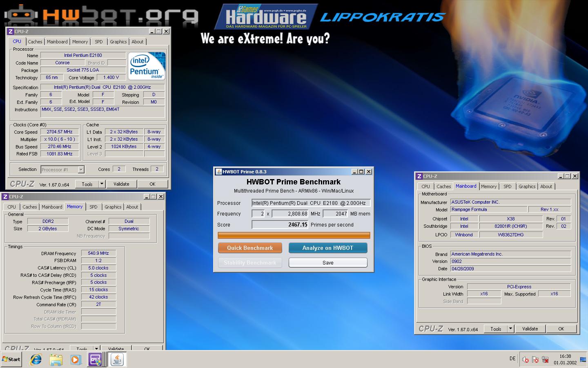Click Tools button in Mainboard CPU-Z window
This screenshot has width=588, height=368.
[496, 329]
